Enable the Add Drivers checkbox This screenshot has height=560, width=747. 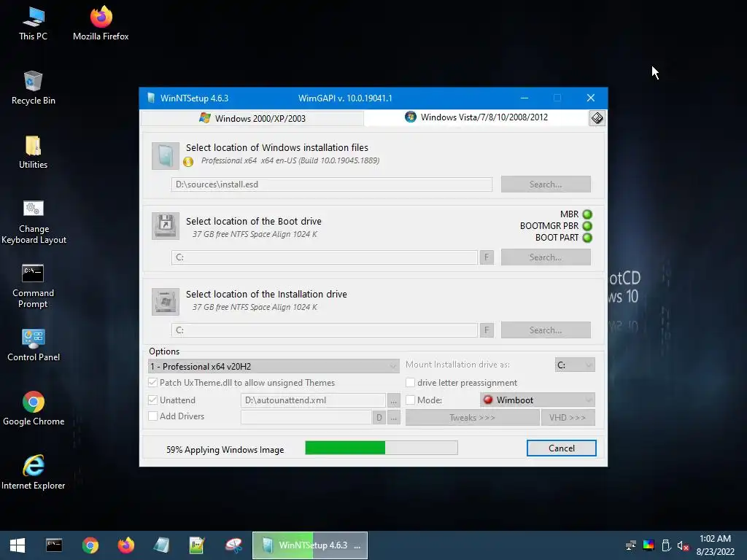coord(153,416)
